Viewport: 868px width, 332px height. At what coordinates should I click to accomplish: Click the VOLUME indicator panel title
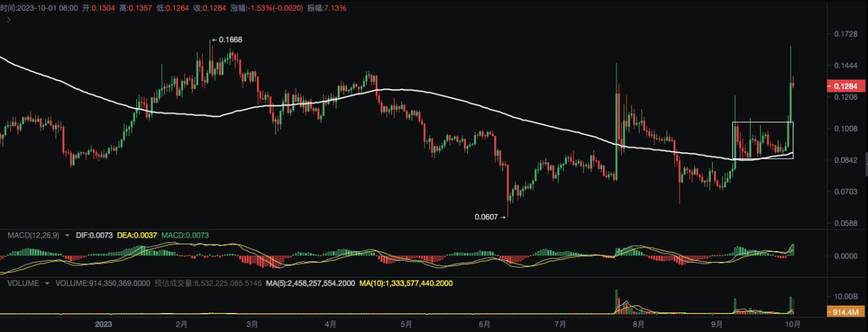click(23, 282)
